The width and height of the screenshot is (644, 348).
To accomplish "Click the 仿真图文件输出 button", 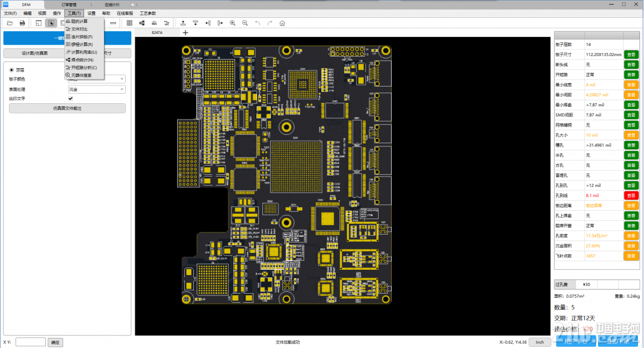I will coord(67,108).
